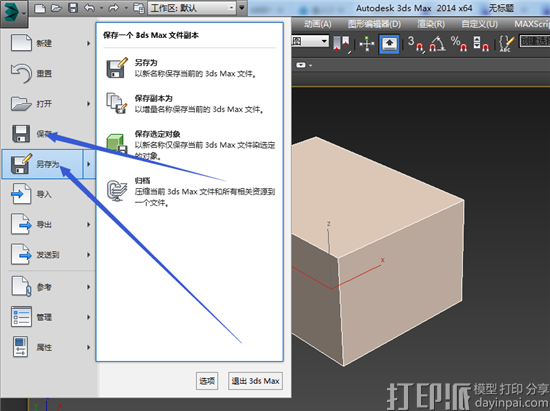This screenshot has height=411, width=550.
Task: Click the Redo arrow in title bar
Action: click(x=113, y=8)
